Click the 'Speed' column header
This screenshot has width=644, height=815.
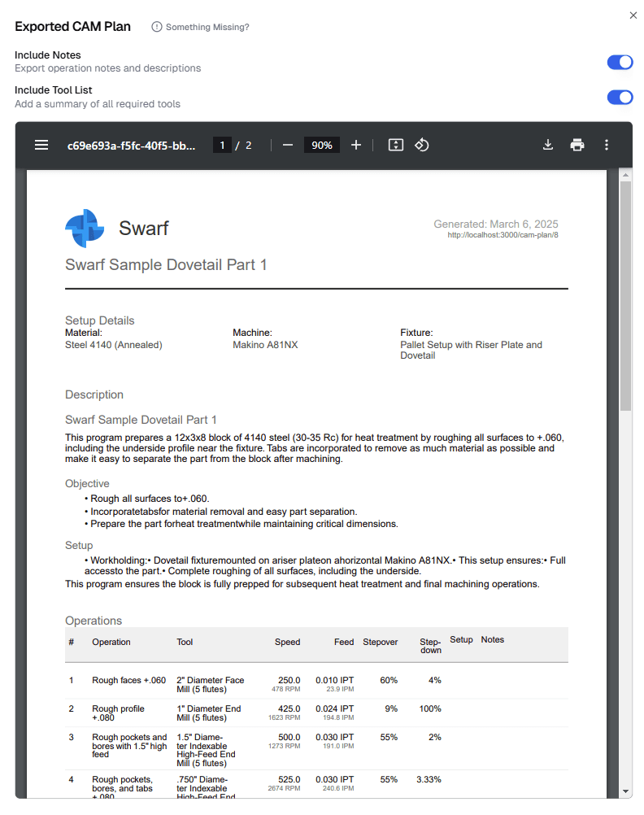click(x=287, y=642)
